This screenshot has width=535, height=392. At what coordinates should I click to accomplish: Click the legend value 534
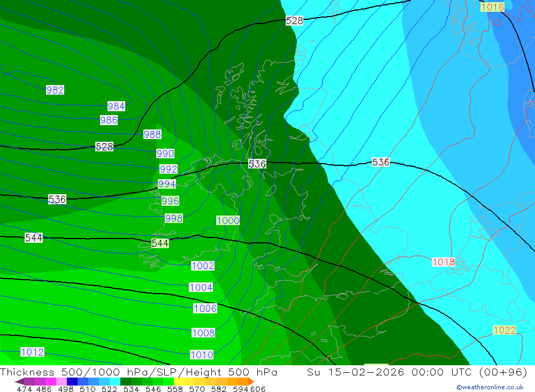click(x=132, y=389)
